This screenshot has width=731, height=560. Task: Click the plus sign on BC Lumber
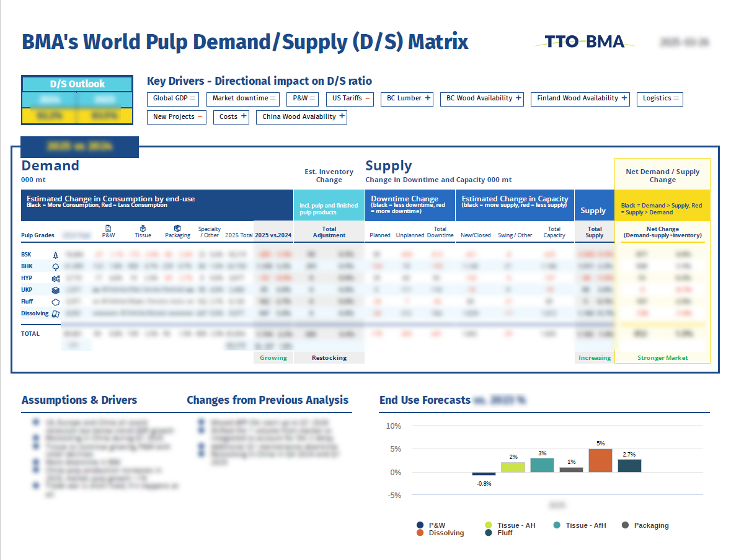point(428,98)
